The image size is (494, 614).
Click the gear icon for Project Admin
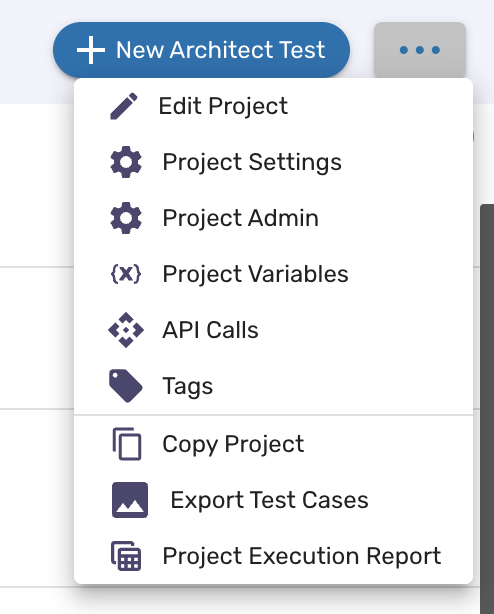[x=126, y=218]
